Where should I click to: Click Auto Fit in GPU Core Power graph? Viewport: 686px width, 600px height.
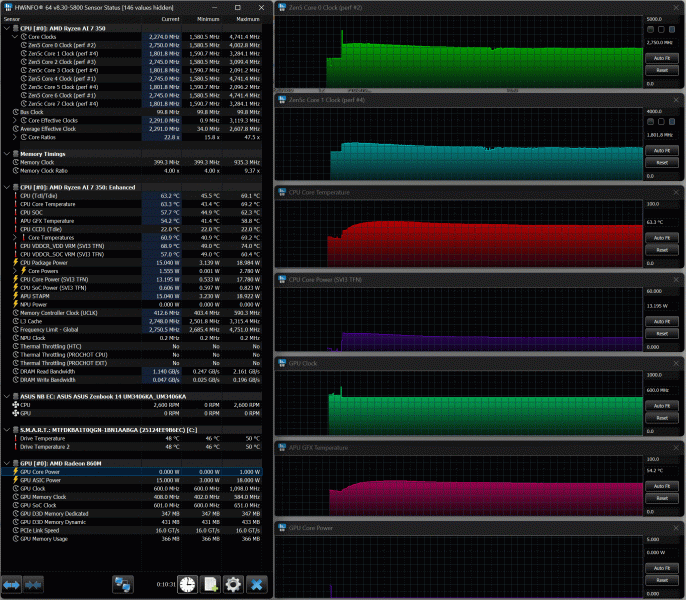(662, 568)
